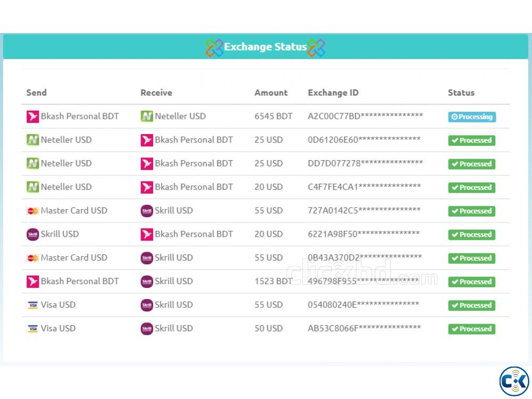Screen dimensions: 532x399
Task: Click the Skrill receive icon in the 1523 BDT row
Action: 147,281
